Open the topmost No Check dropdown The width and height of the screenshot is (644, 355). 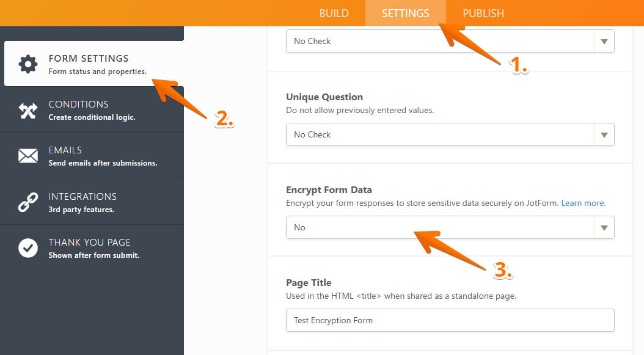pyautogui.click(x=440, y=42)
